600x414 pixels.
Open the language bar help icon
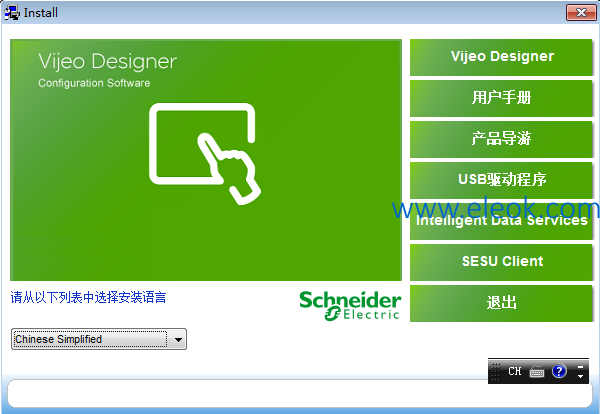[559, 371]
